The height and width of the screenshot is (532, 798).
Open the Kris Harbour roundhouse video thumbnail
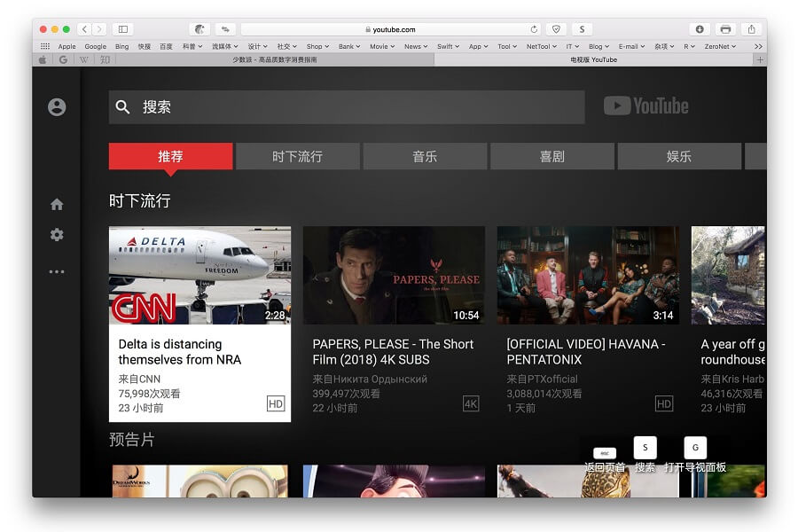coord(728,276)
